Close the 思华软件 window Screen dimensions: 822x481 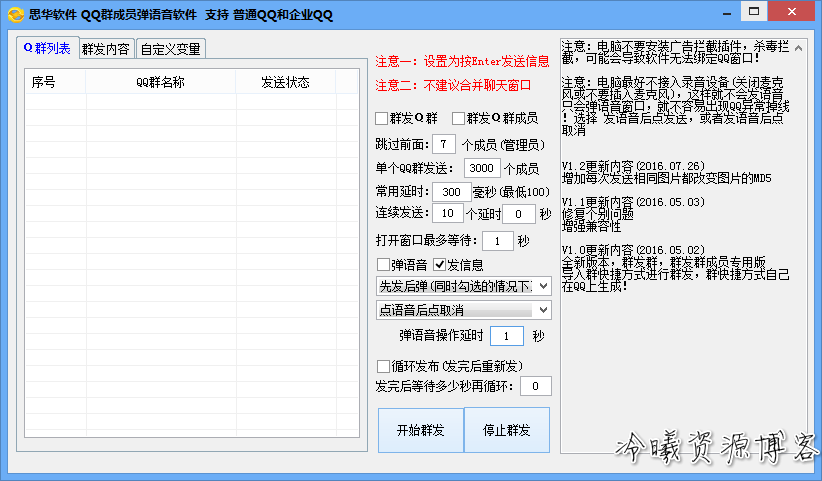click(x=792, y=12)
